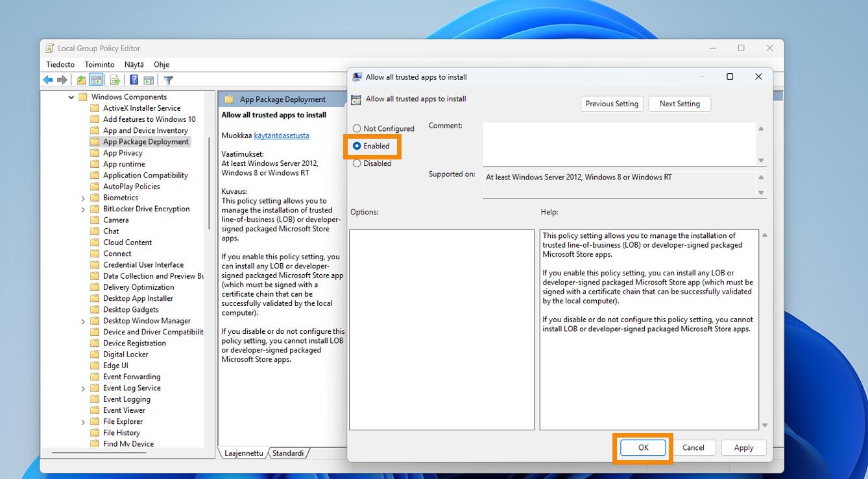The height and width of the screenshot is (479, 868).
Task: Click the filter funnel toolbar icon
Action: [x=168, y=80]
